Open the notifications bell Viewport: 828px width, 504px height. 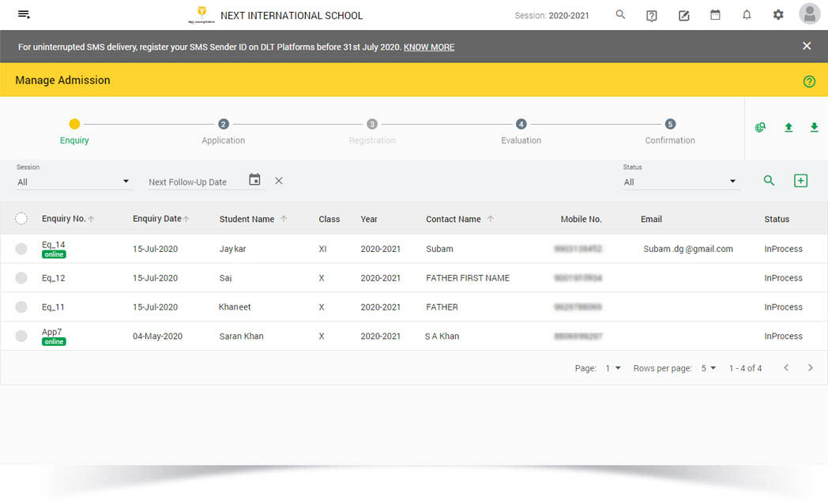click(747, 15)
